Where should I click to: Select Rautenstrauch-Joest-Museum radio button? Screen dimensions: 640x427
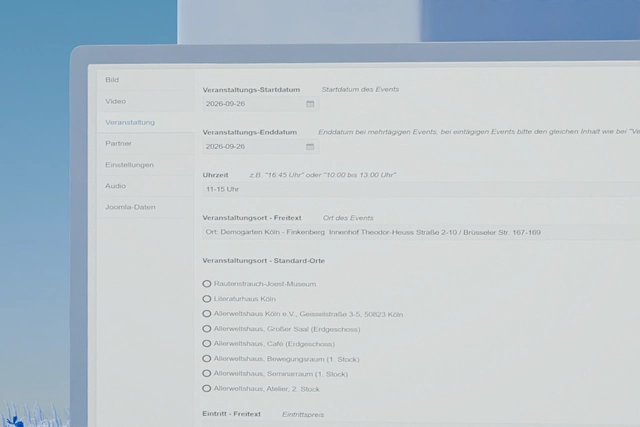(207, 284)
